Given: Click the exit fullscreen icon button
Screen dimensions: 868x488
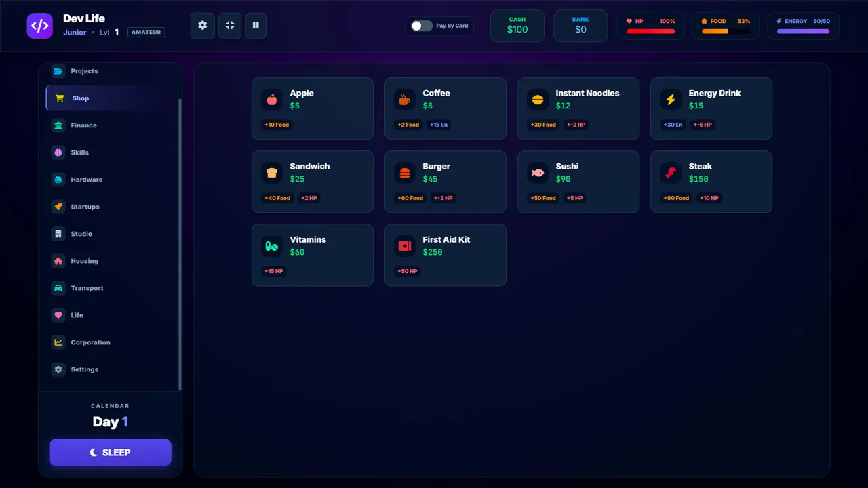Looking at the screenshot, I should 230,26.
